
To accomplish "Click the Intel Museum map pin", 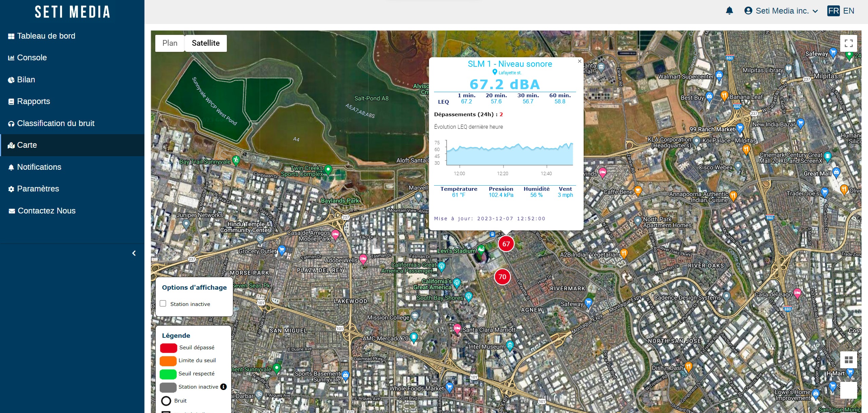I will (x=510, y=345).
